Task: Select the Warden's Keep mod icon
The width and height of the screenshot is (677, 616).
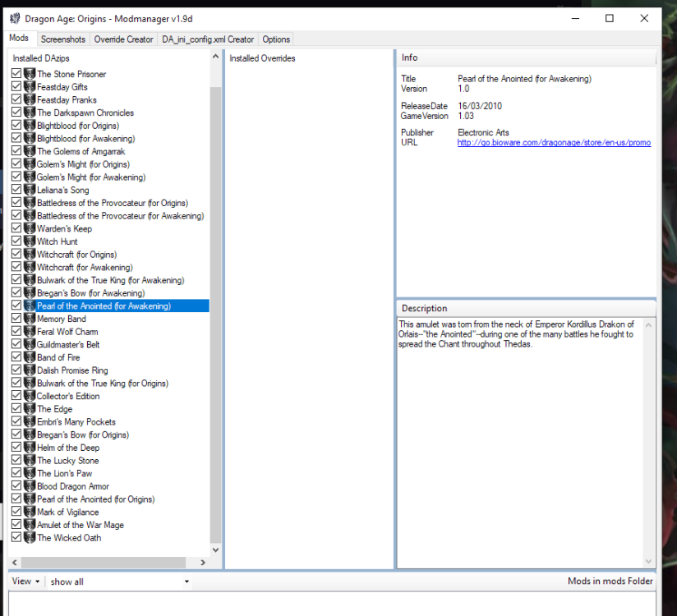Action: coord(30,228)
